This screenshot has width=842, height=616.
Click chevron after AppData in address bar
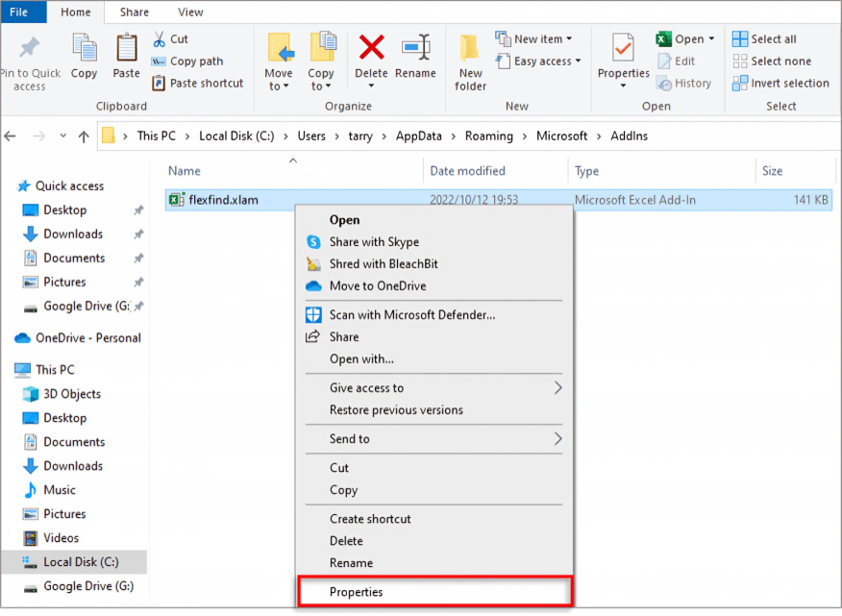click(x=454, y=136)
